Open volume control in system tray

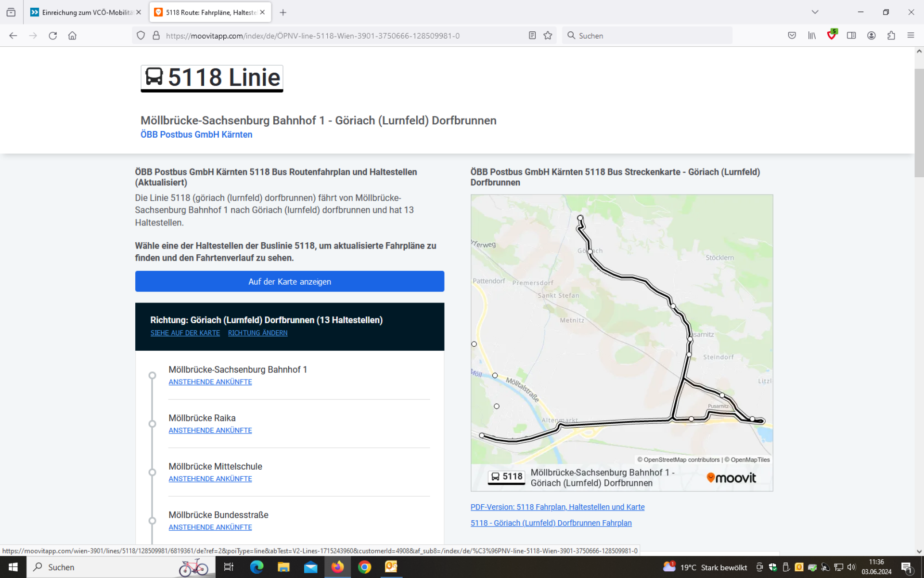(851, 567)
